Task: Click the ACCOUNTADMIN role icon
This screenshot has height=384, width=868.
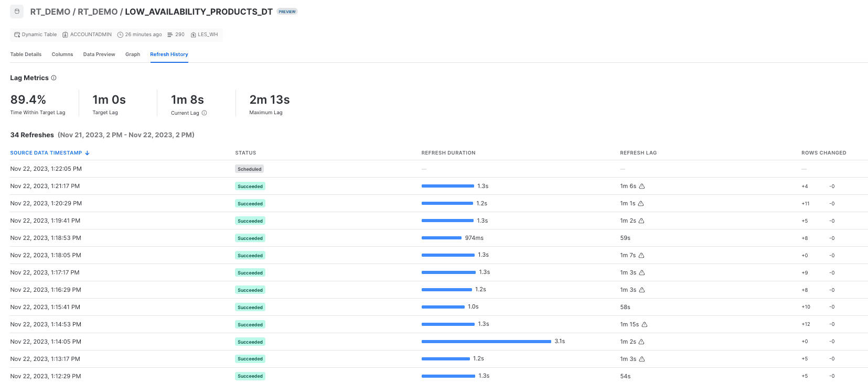Action: click(65, 35)
